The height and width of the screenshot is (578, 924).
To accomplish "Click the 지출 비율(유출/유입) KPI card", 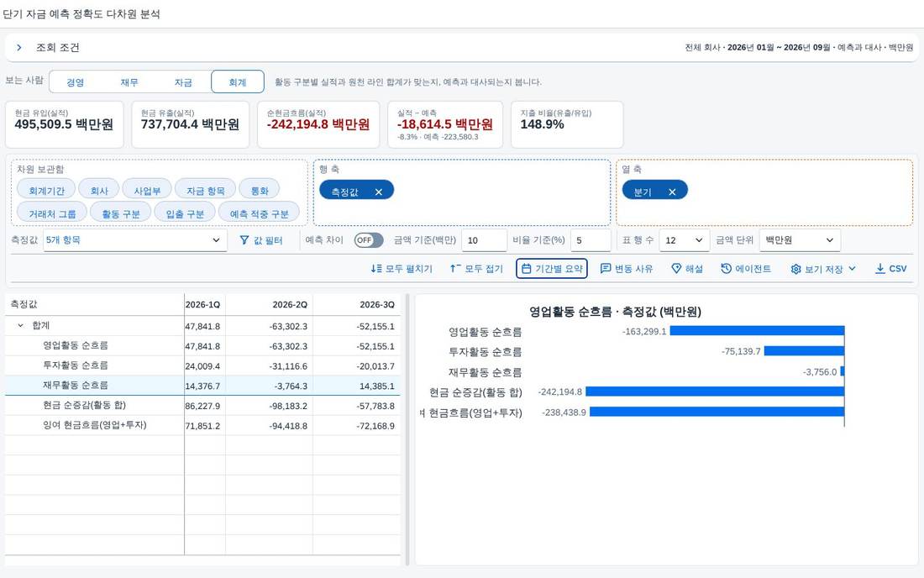I will click(567, 124).
